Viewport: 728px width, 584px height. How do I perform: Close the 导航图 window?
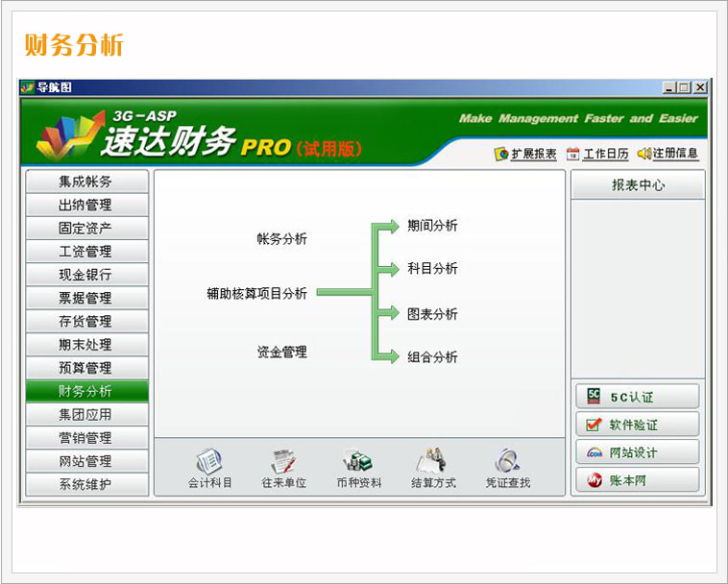pyautogui.click(x=700, y=87)
